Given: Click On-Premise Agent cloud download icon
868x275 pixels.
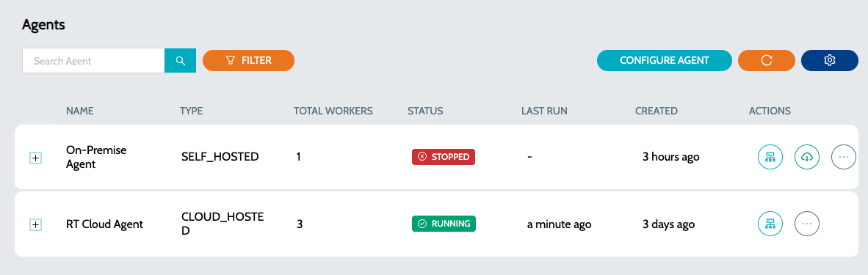Looking at the screenshot, I should point(807,157).
